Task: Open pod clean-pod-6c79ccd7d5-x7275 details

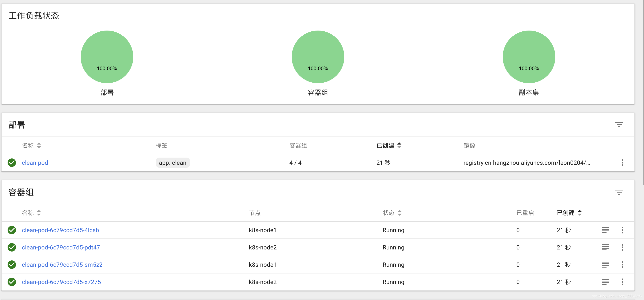Action: pyautogui.click(x=61, y=282)
